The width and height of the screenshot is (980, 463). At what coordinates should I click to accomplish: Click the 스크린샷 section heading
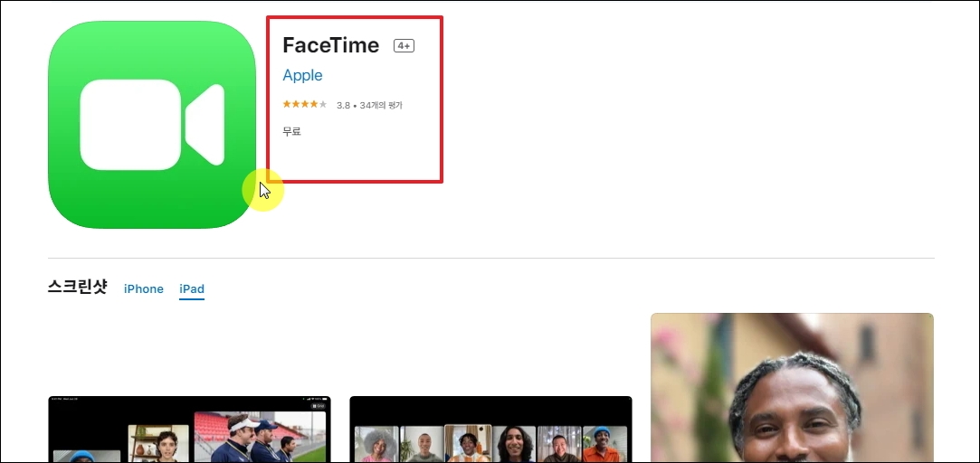(x=78, y=288)
